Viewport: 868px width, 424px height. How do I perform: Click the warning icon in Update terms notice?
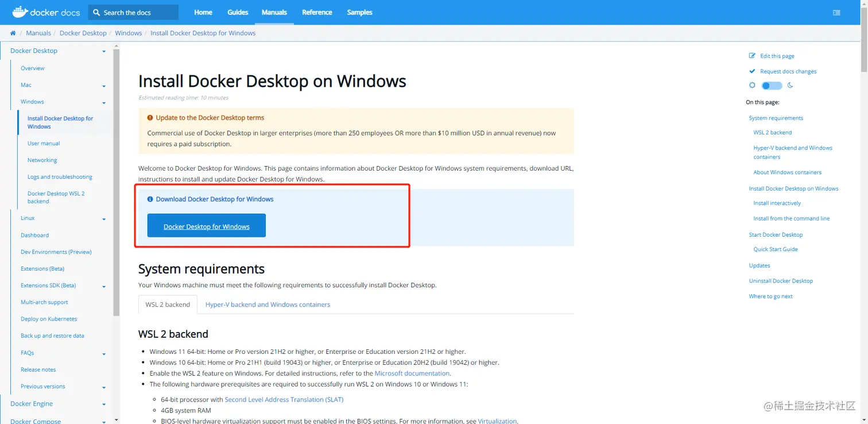(x=150, y=118)
